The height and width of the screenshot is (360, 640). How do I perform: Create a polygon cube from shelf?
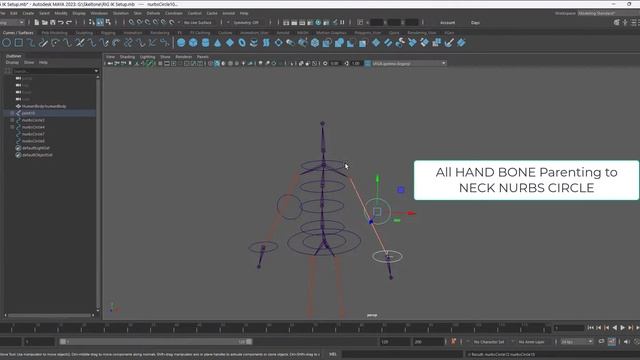coord(193,42)
